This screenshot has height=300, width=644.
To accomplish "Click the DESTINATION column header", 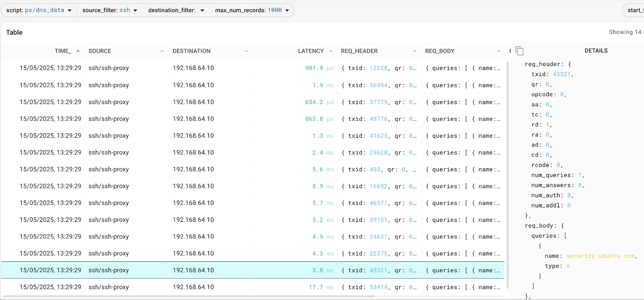I will coord(192,51).
